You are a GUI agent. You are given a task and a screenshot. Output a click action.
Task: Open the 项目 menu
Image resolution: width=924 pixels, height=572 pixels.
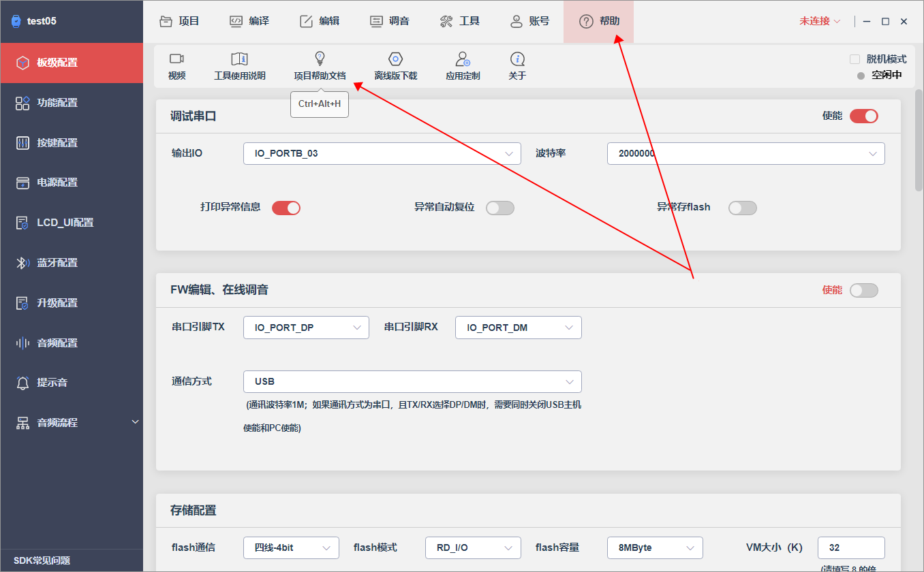[x=179, y=21]
